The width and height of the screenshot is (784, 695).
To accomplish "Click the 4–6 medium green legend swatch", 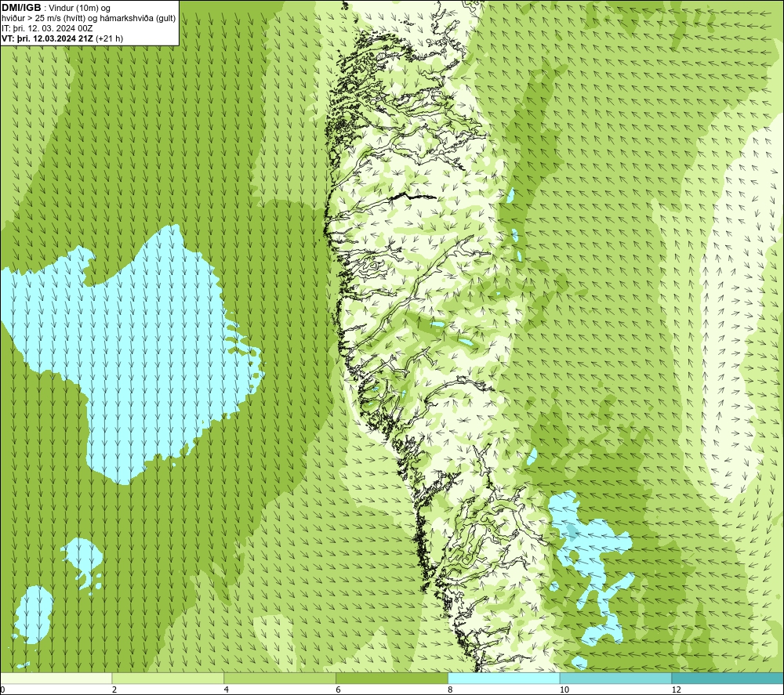I will pyautogui.click(x=280, y=678).
